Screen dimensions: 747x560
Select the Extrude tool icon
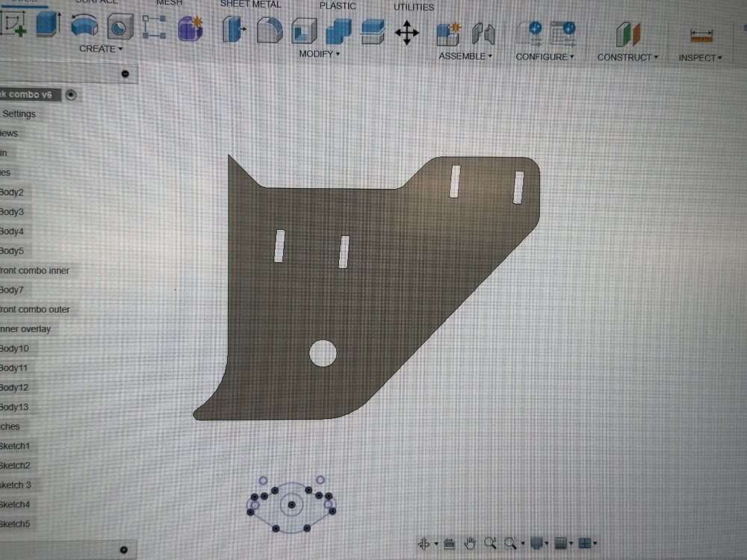point(48,24)
